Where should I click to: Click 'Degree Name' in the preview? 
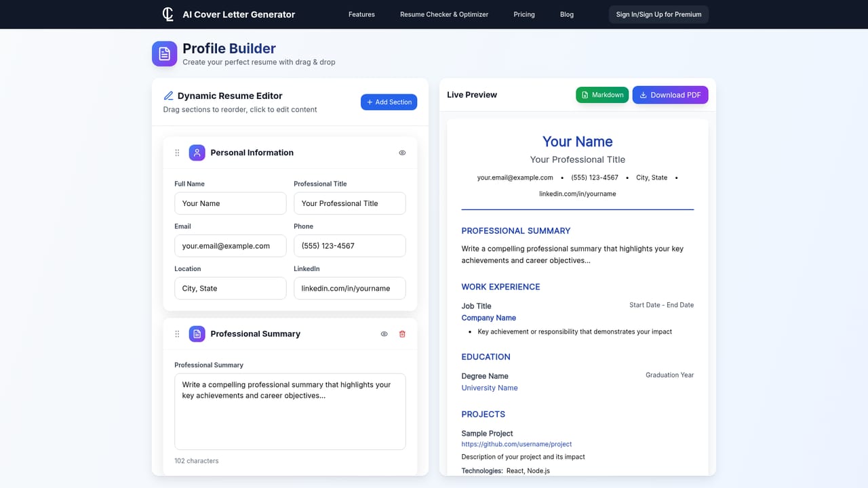pos(485,375)
